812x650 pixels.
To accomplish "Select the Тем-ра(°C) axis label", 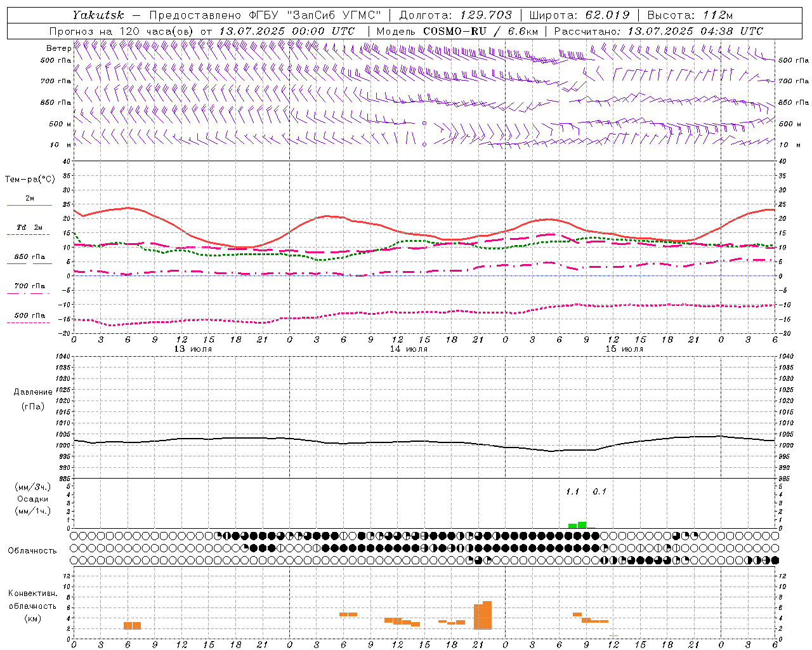I will [x=30, y=179].
